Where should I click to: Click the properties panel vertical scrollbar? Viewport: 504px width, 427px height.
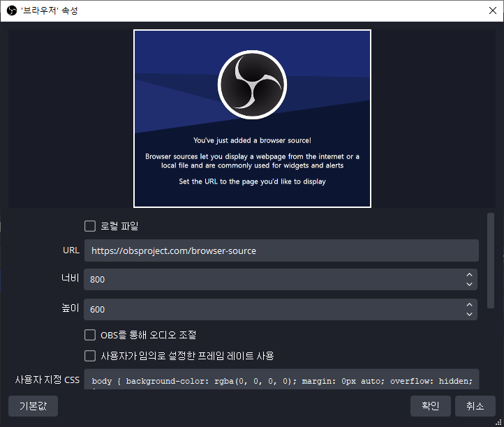(491, 260)
